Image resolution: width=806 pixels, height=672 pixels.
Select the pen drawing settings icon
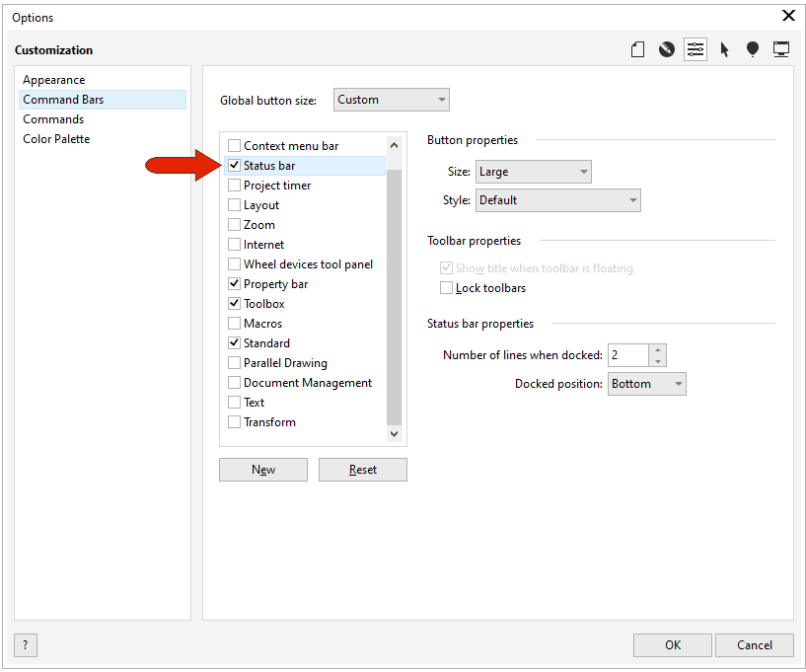point(666,48)
